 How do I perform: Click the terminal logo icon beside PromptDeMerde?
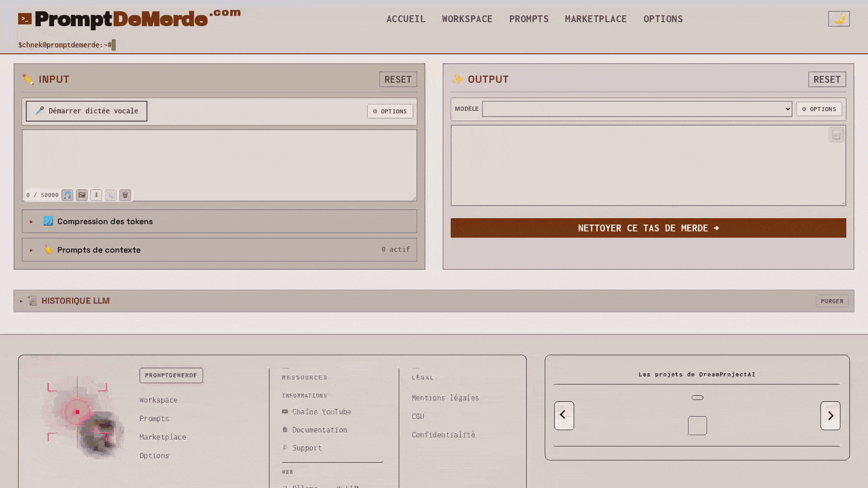(x=25, y=19)
